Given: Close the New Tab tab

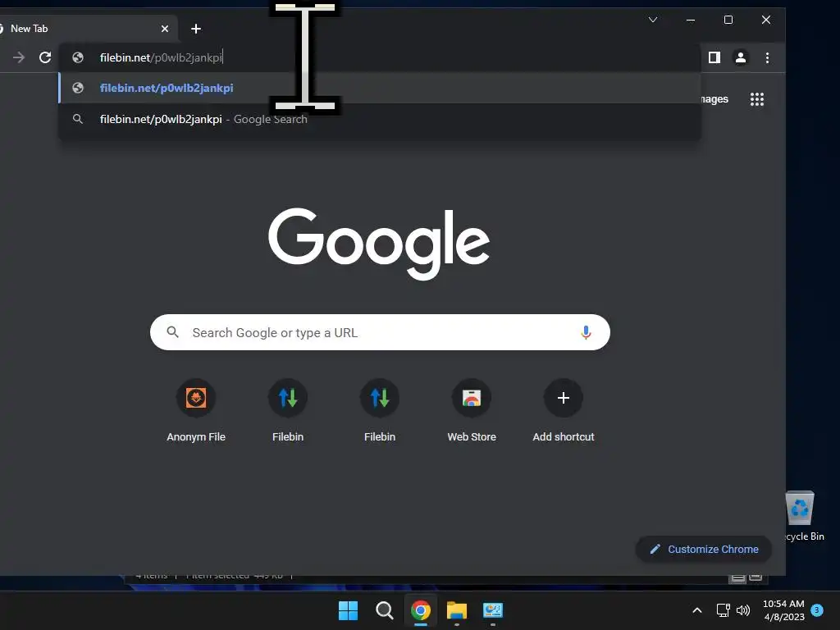Looking at the screenshot, I should (165, 29).
